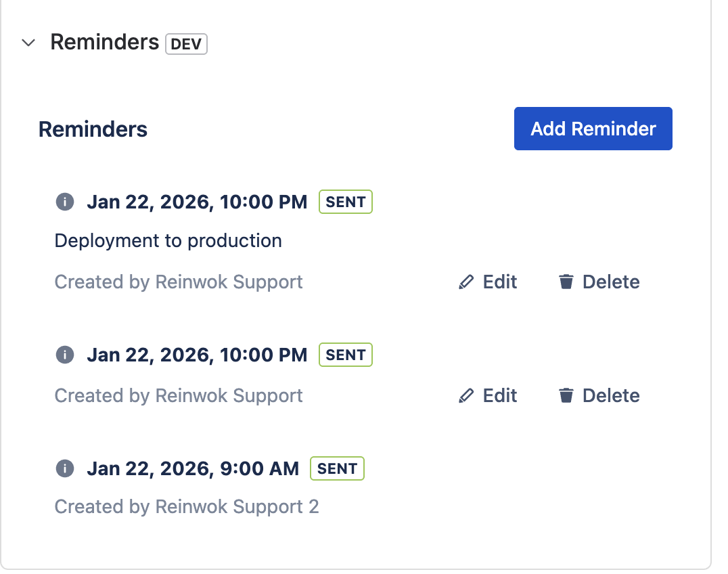Click the Add Reminder button

pyautogui.click(x=593, y=129)
